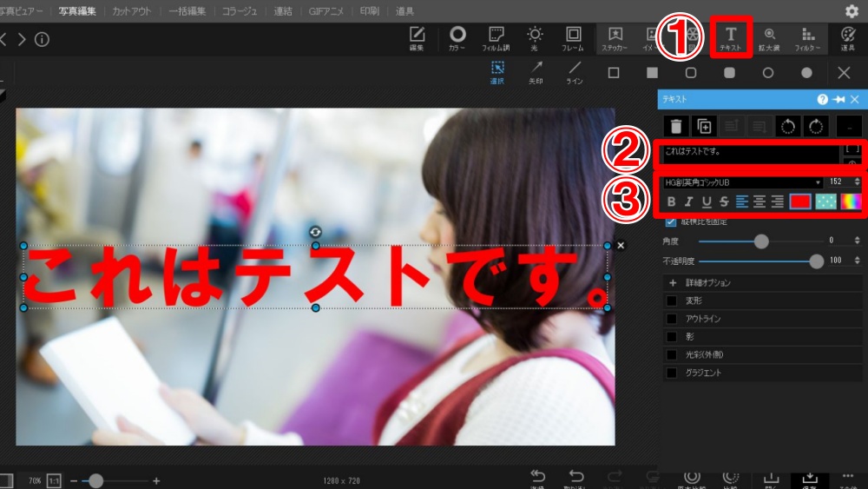Enable the 変形 (Transform) checkbox
868x489 pixels.
point(672,301)
